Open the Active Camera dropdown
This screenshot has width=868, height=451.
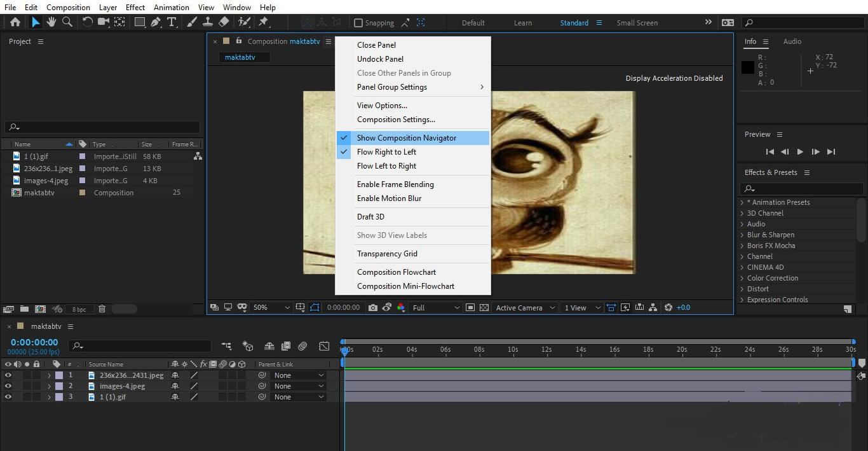(525, 308)
